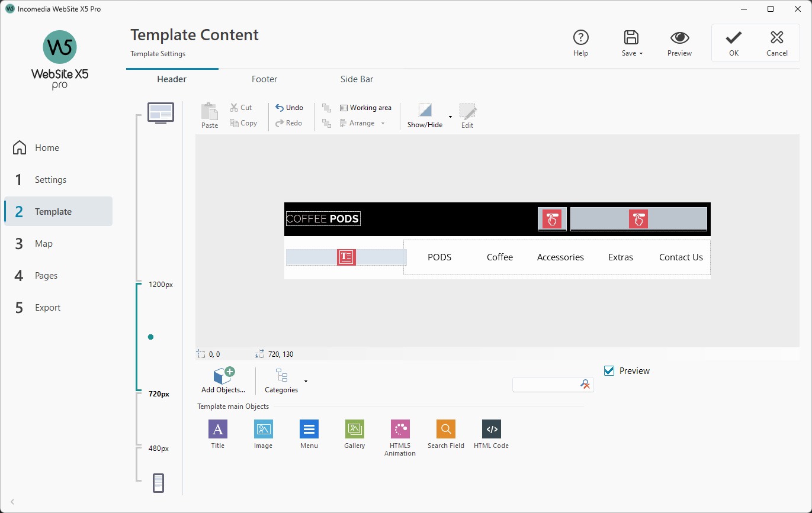Open the Arrange dropdown

[383, 123]
